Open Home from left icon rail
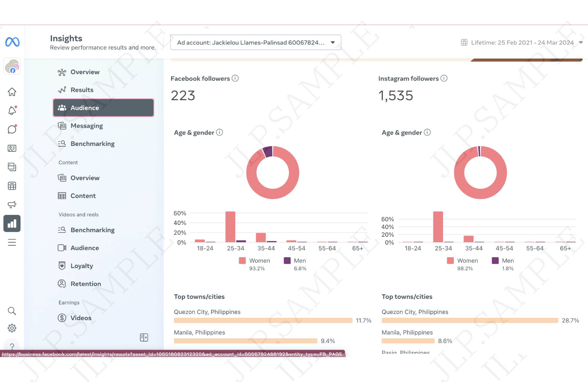 pos(12,92)
